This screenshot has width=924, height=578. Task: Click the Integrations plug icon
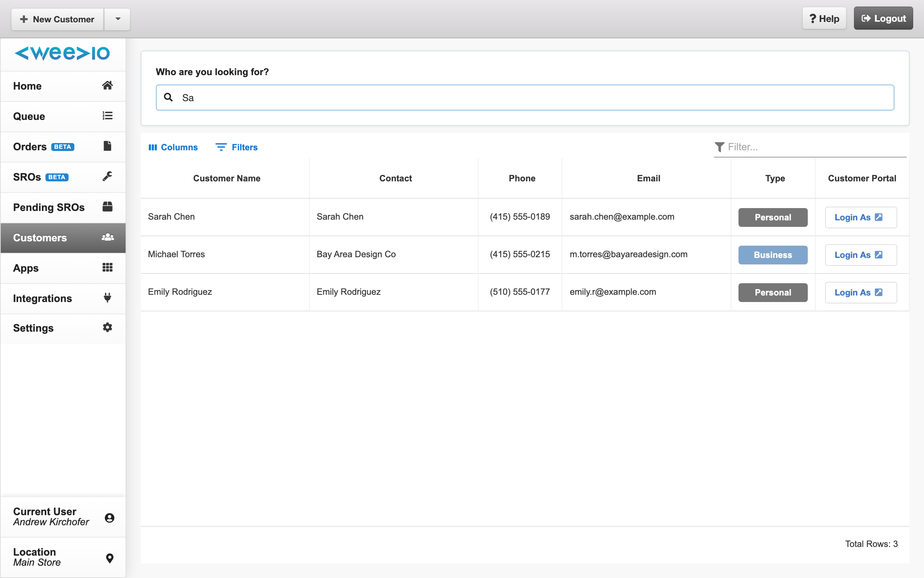click(107, 297)
